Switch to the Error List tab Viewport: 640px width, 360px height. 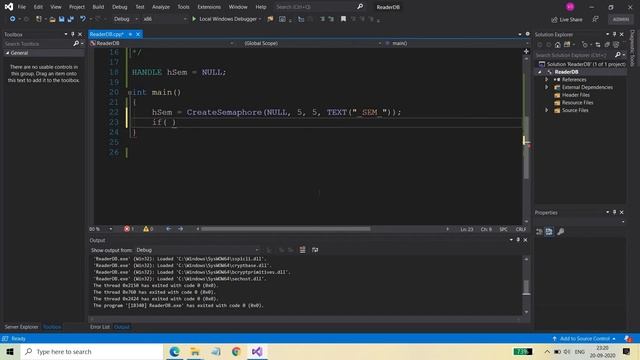pyautogui.click(x=100, y=327)
